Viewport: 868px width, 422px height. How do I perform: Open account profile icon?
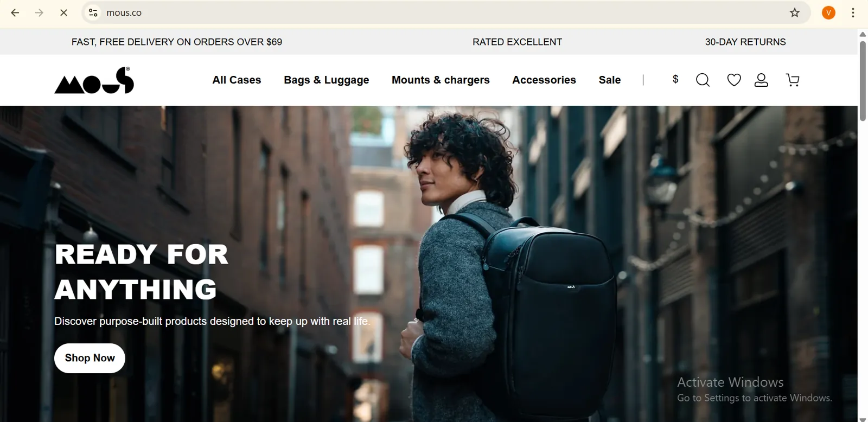[x=761, y=80]
